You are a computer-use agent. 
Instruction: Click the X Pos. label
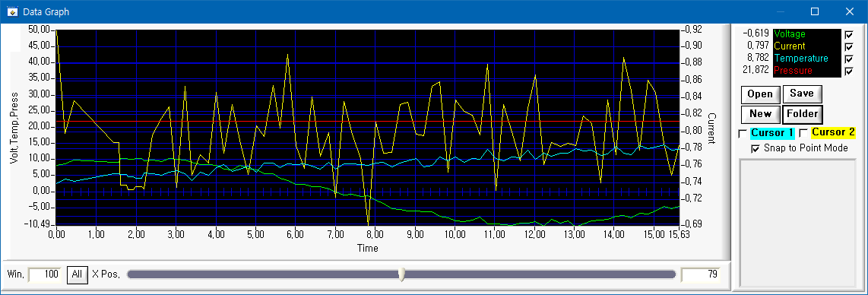[x=106, y=274]
